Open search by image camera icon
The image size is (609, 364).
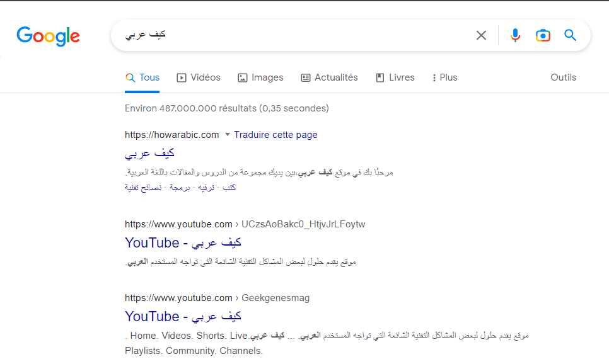tap(543, 35)
